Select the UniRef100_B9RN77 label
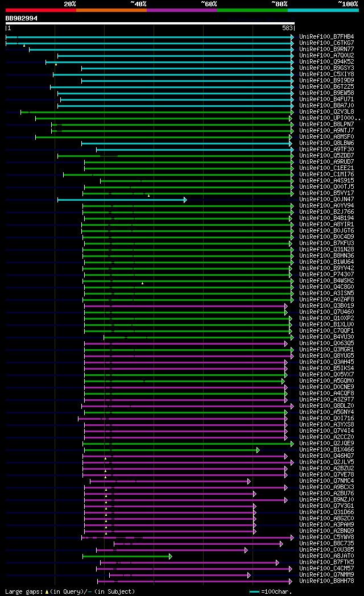The width and height of the screenshot is (364, 596). pos(326,49)
